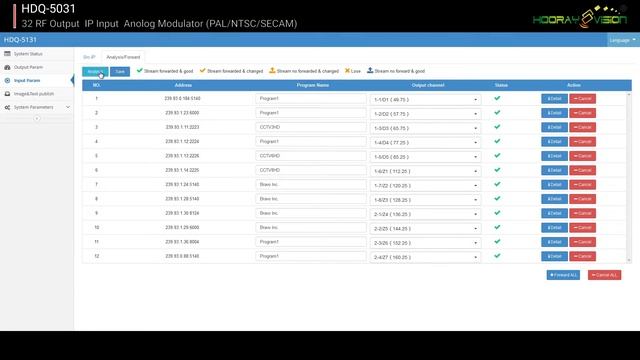This screenshot has width=640, height=360.
Task: Click the HoorayVision logo
Action: coord(580,17)
